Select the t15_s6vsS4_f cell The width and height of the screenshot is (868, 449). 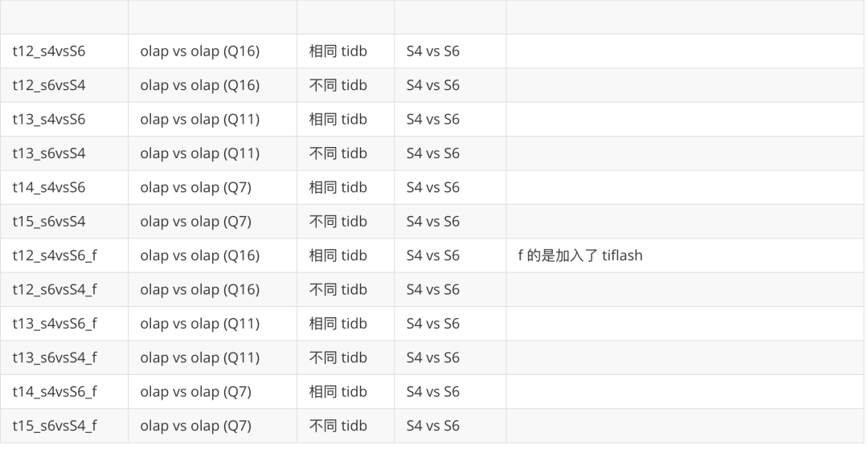click(x=55, y=425)
